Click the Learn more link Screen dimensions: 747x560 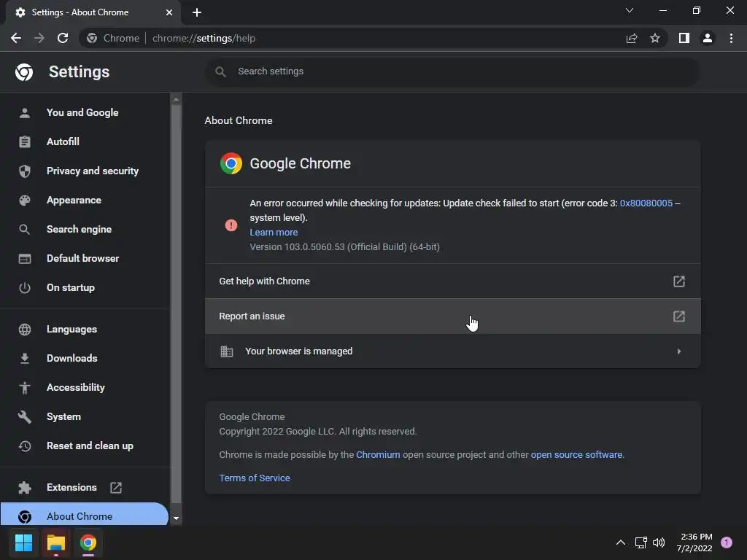(x=274, y=233)
